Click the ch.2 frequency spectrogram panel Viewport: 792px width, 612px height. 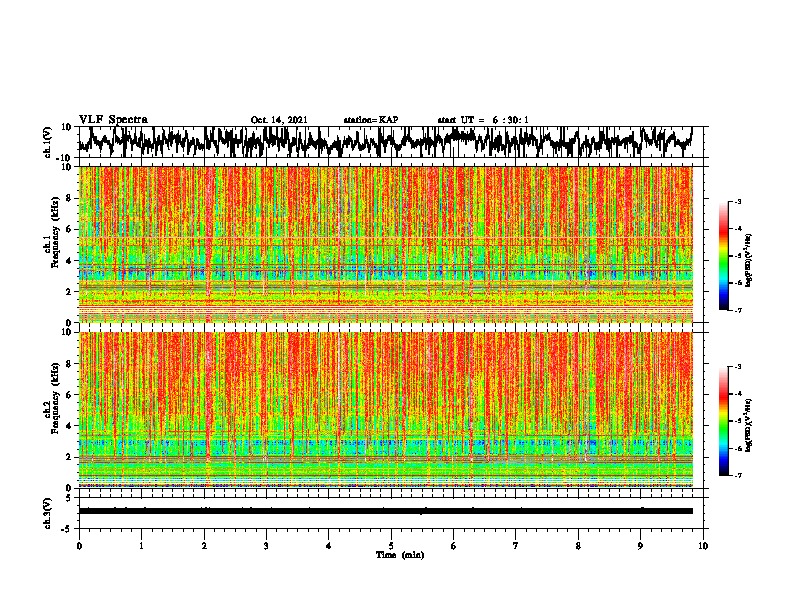(x=385, y=410)
